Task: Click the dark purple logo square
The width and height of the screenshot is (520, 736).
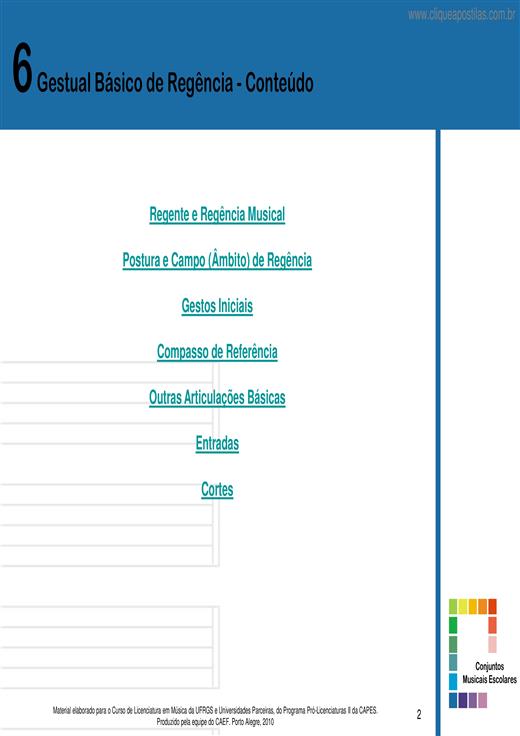Action: (x=463, y=700)
